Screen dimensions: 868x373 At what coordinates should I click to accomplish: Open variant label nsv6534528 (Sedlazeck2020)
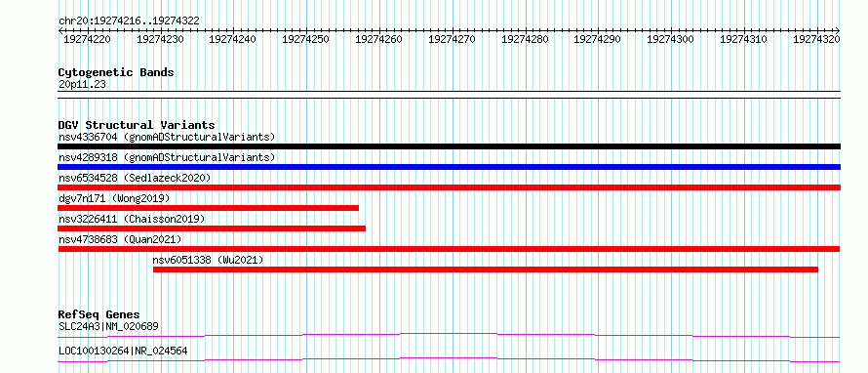(135, 178)
